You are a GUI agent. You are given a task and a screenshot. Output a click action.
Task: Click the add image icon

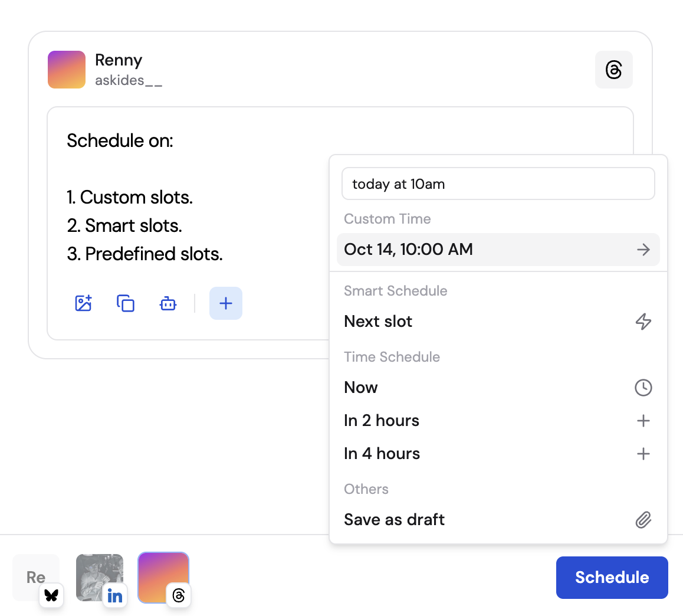84,303
